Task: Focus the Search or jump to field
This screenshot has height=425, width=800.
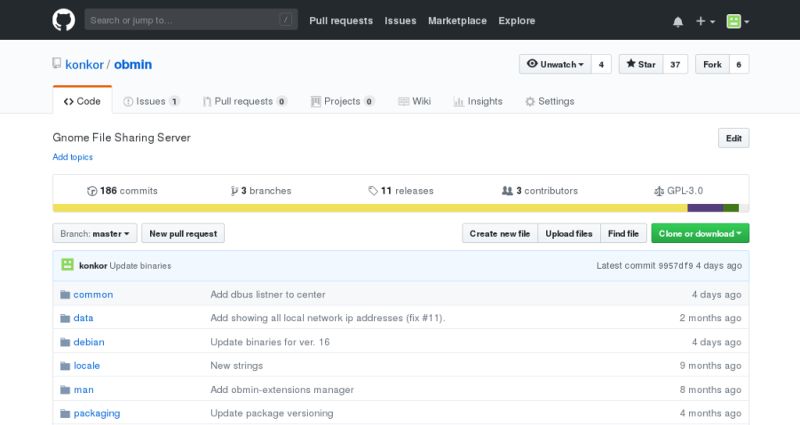Action: coord(191,20)
